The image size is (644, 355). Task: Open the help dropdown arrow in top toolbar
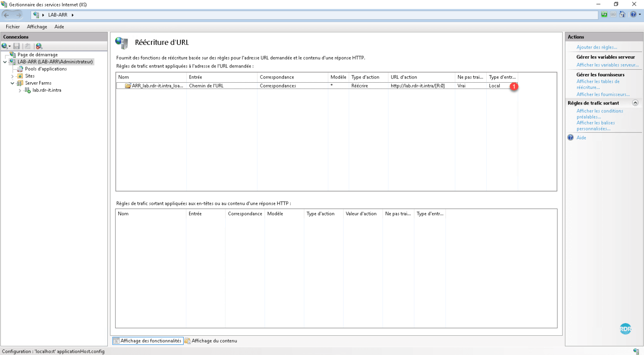coord(640,15)
